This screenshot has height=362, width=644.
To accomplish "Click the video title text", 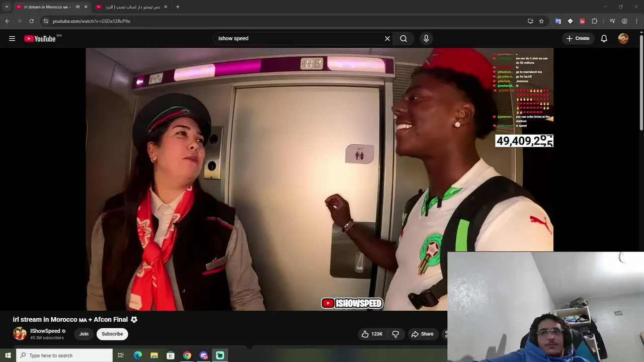I will 70,320.
